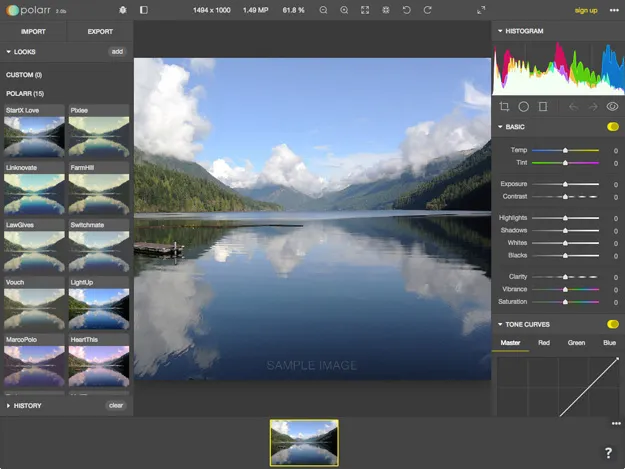
Task: Open the help question mark button
Action: click(608, 453)
